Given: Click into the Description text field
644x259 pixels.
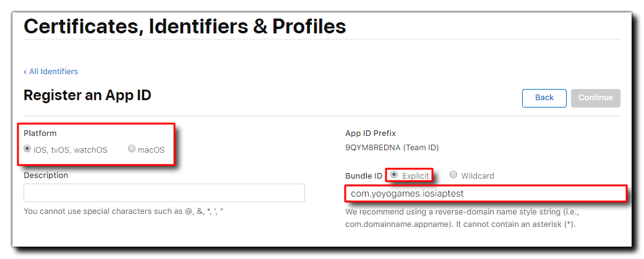Looking at the screenshot, I should [x=164, y=193].
